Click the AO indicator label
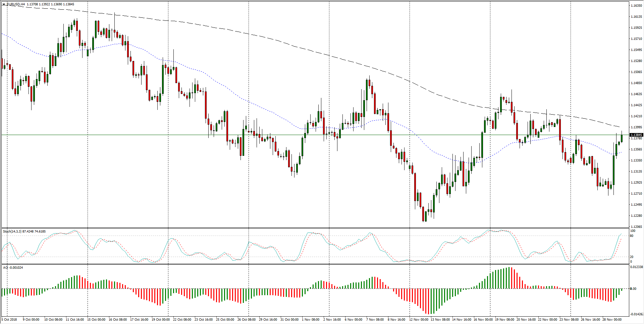The image size is (644, 324). 5,268
